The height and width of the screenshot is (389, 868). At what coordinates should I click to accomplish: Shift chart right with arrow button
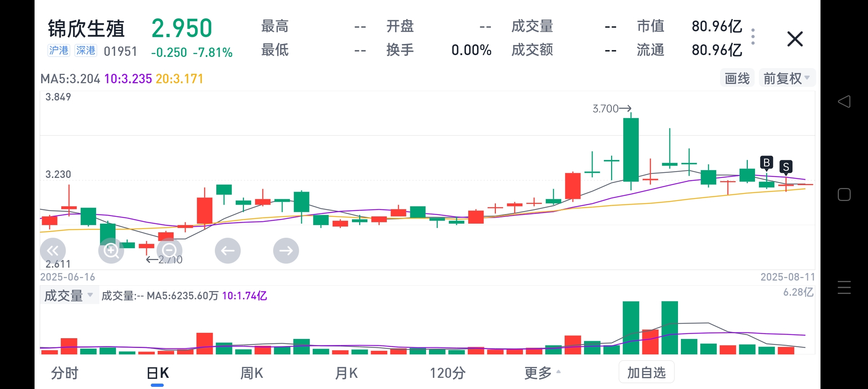click(x=286, y=251)
